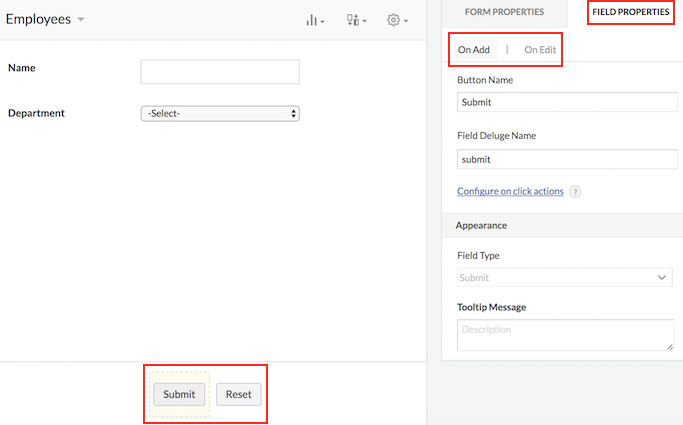Viewport: 683px width, 425px height.
Task: Open the settings gear menu
Action: click(397, 20)
